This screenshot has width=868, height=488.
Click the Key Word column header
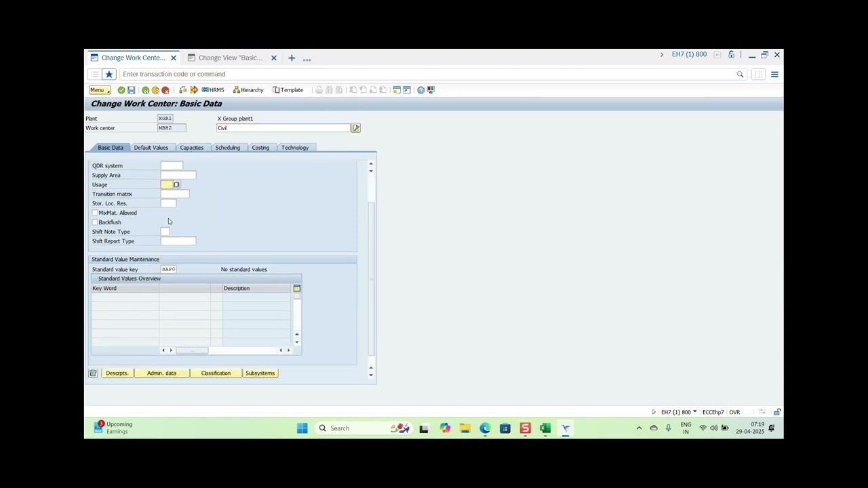(125, 289)
